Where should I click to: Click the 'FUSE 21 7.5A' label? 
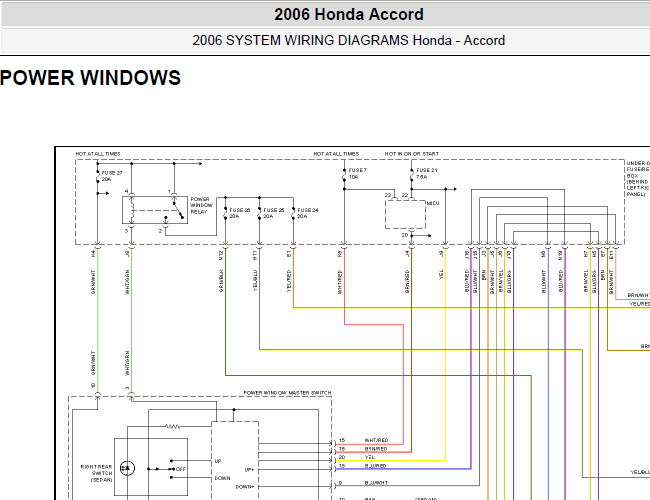427,173
